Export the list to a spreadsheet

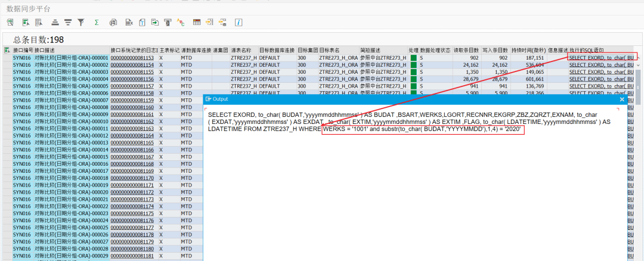pos(129,22)
